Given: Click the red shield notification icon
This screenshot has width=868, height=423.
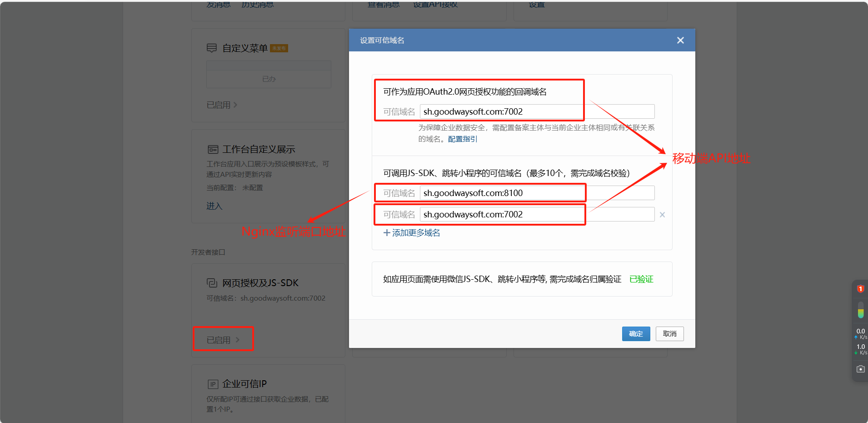Looking at the screenshot, I should [860, 289].
